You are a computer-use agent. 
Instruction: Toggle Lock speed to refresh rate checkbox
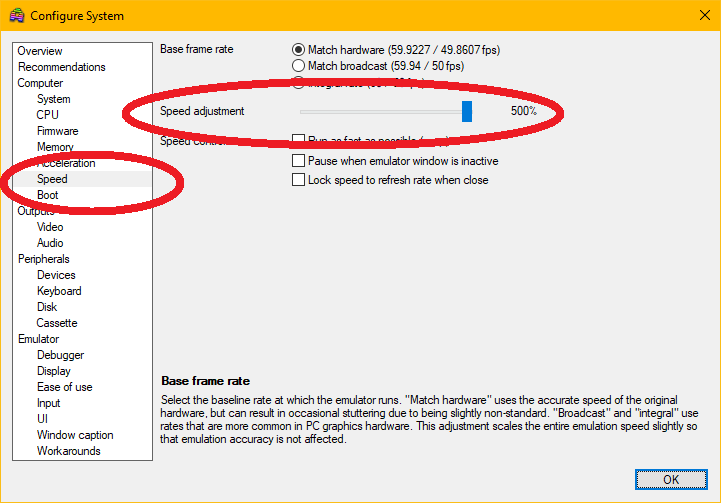coord(298,180)
